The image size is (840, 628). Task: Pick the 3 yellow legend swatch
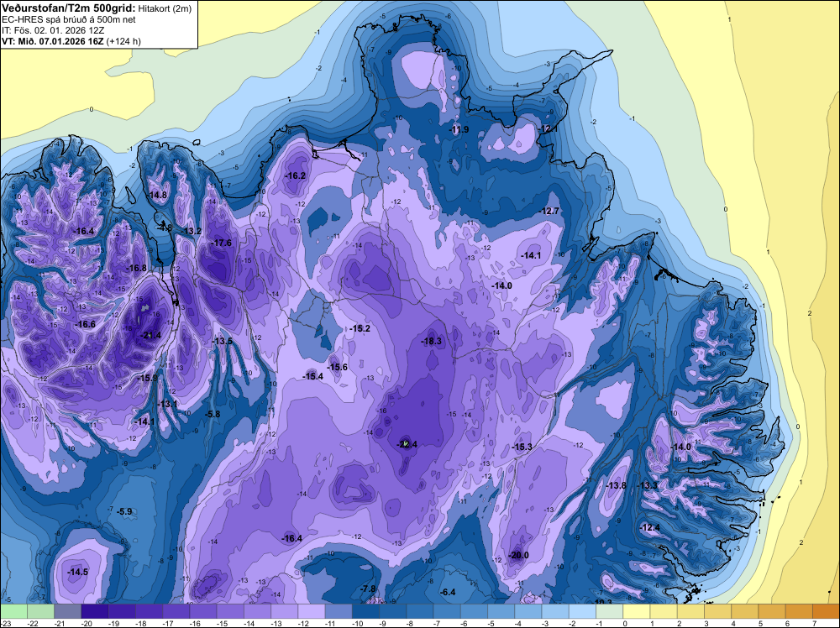tap(718, 611)
